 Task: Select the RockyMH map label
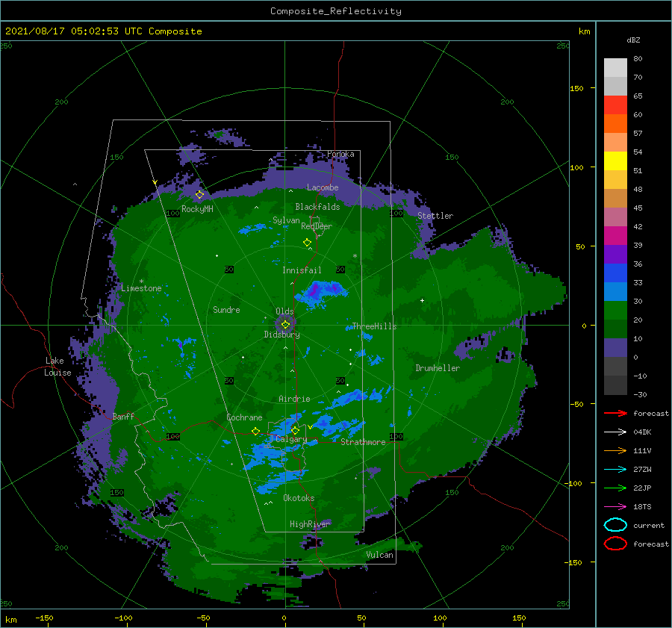coord(197,209)
